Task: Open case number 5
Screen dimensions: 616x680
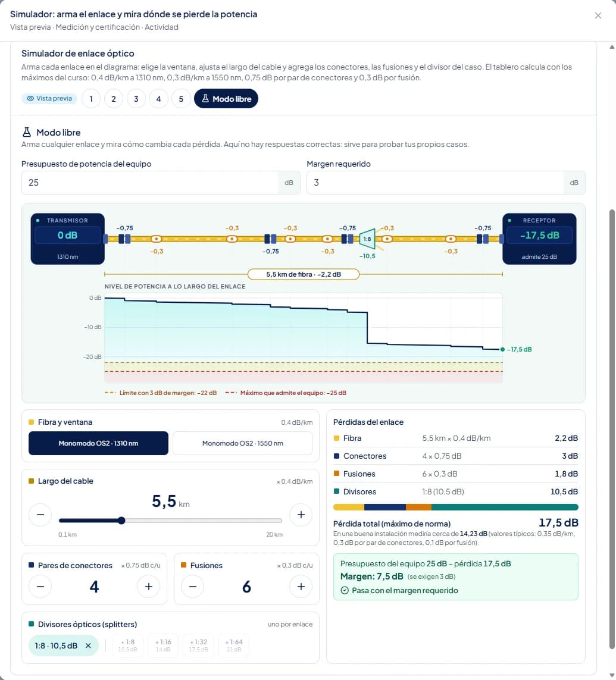Action: pos(182,99)
